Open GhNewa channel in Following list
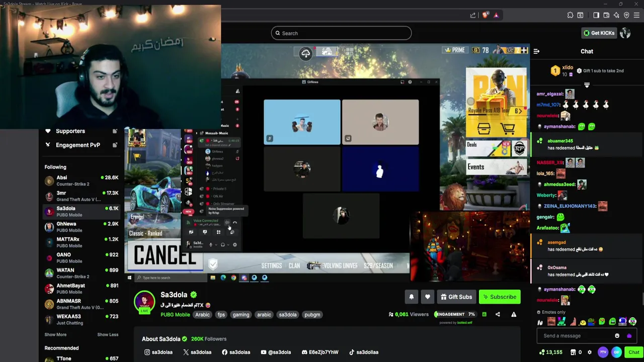The width and height of the screenshot is (644, 362). pyautogui.click(x=80, y=227)
